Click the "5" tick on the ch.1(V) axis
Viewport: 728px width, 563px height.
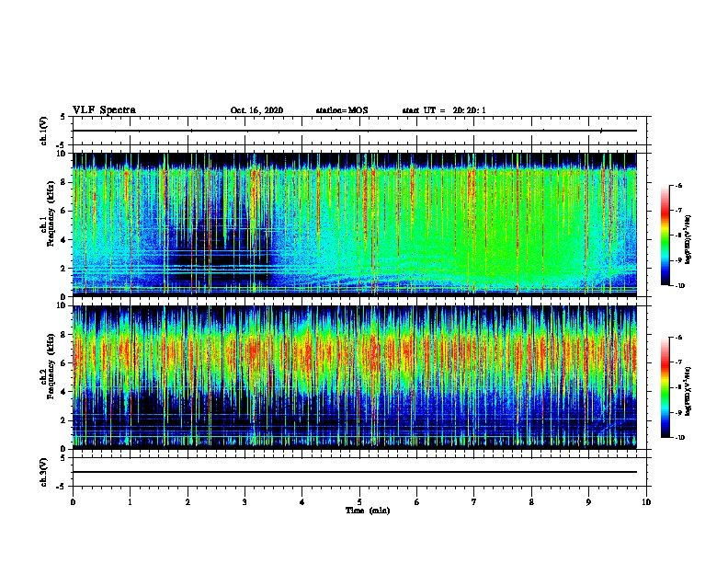[63, 117]
